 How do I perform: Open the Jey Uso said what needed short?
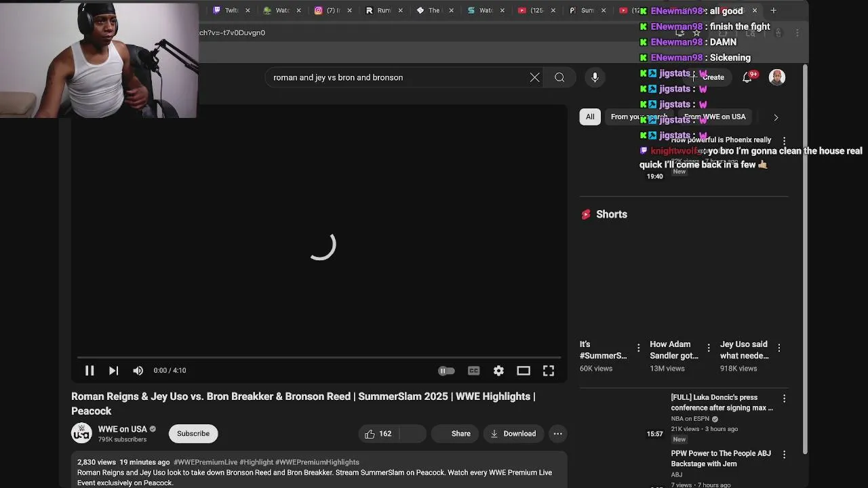tap(744, 350)
